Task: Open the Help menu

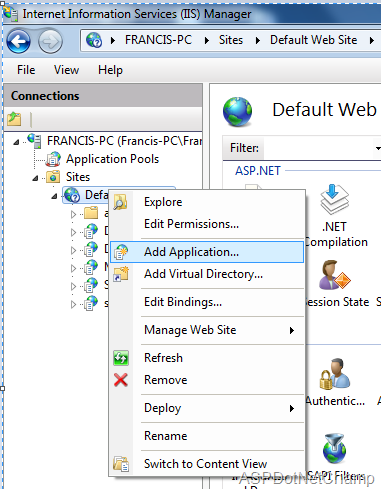Action: (x=110, y=70)
